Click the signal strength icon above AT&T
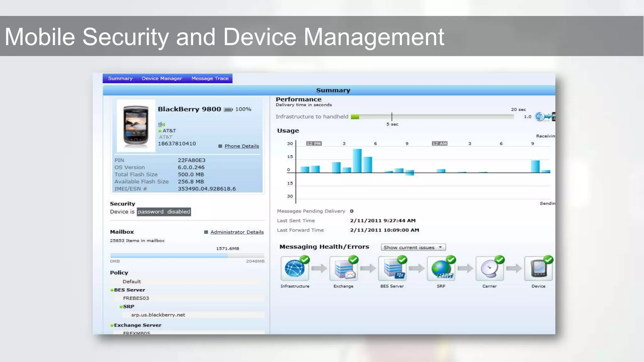The image size is (644, 362). click(161, 124)
